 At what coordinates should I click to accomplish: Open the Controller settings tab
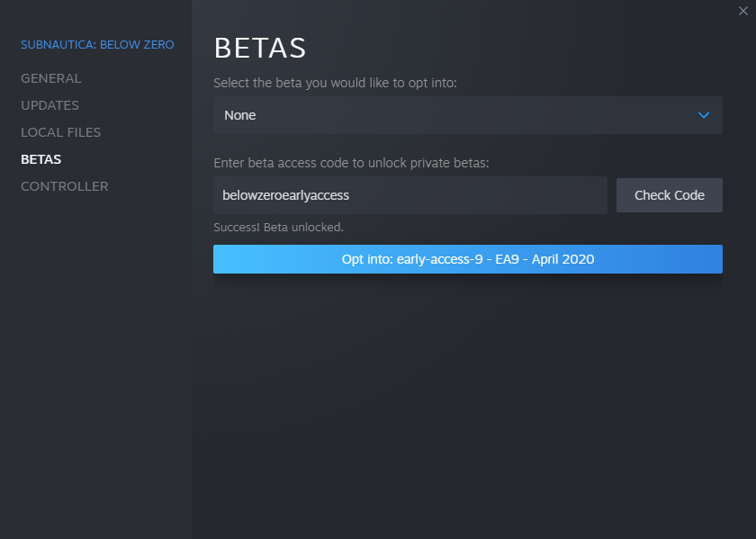[x=65, y=186]
